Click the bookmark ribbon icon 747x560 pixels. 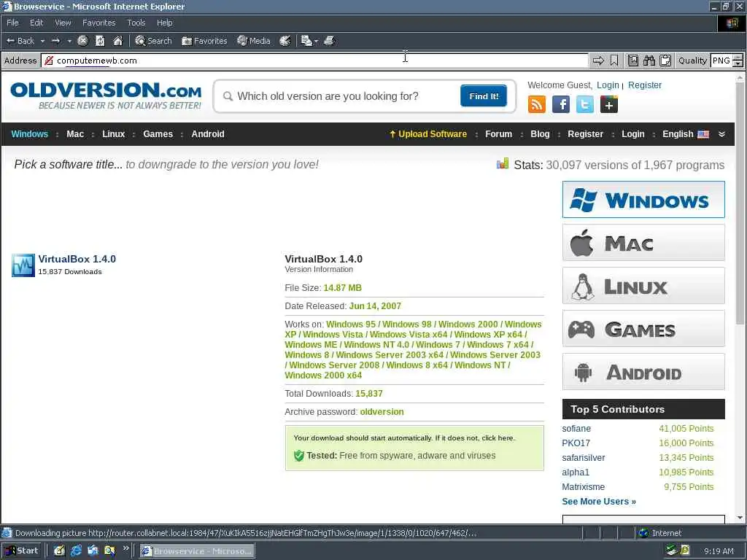click(614, 61)
